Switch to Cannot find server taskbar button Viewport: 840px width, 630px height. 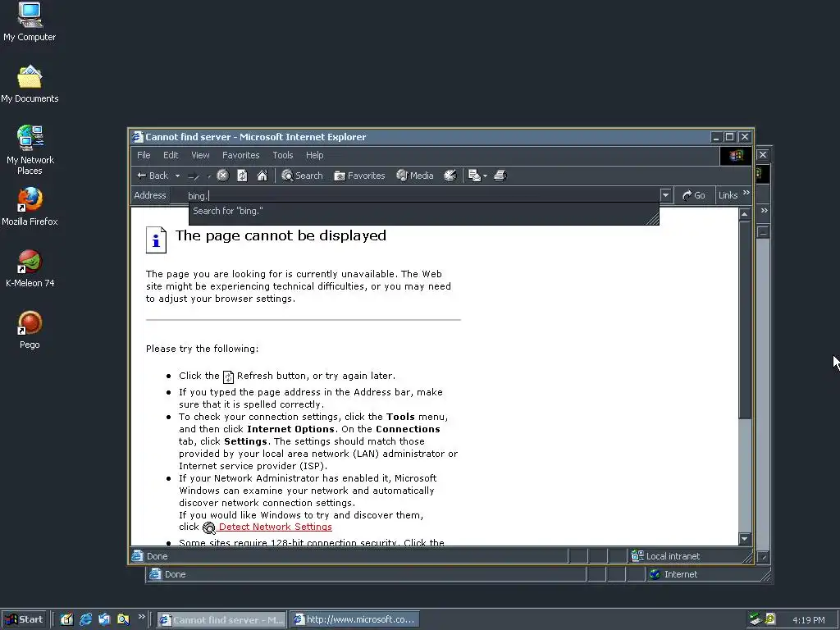221,620
